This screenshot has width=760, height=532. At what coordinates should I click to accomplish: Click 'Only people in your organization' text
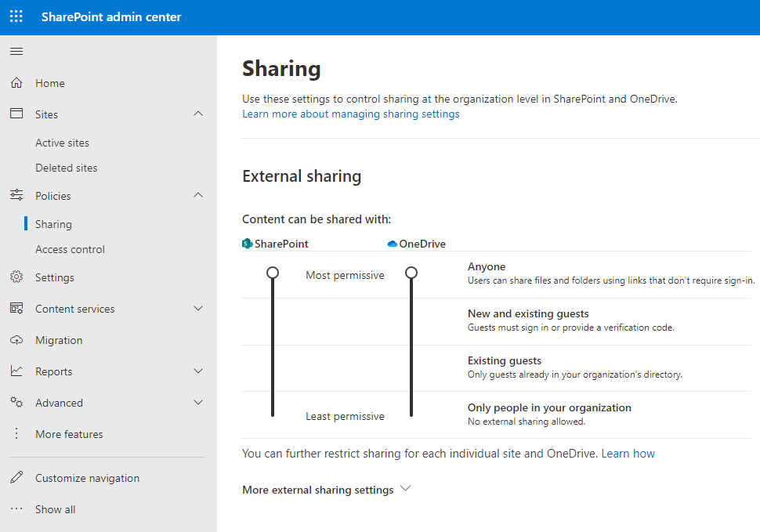pyautogui.click(x=549, y=407)
